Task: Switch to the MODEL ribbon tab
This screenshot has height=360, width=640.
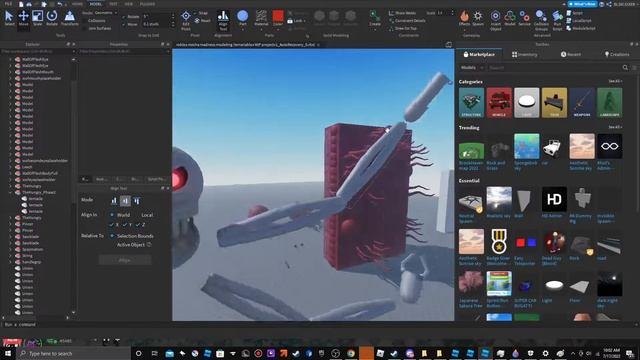Action: coord(96,4)
